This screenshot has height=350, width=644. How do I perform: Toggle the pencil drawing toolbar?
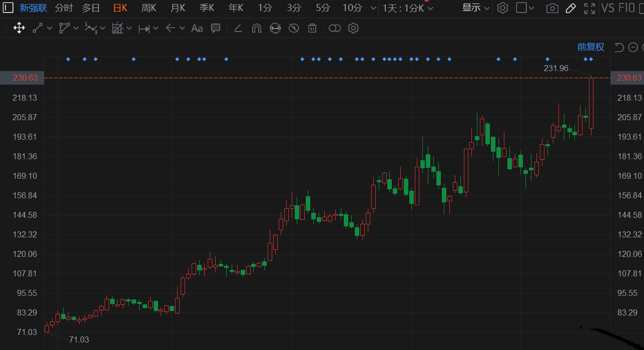pyautogui.click(x=570, y=8)
